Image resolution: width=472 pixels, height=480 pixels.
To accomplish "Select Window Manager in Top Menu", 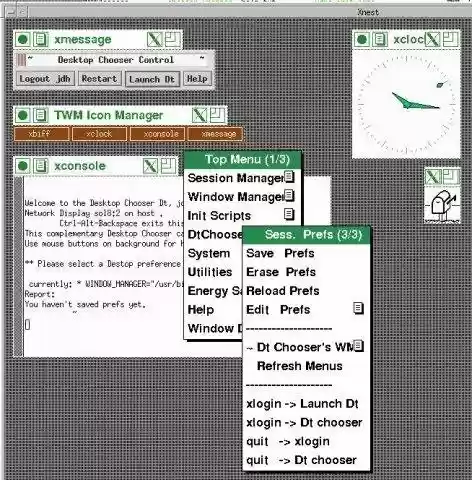I will coord(243,197).
